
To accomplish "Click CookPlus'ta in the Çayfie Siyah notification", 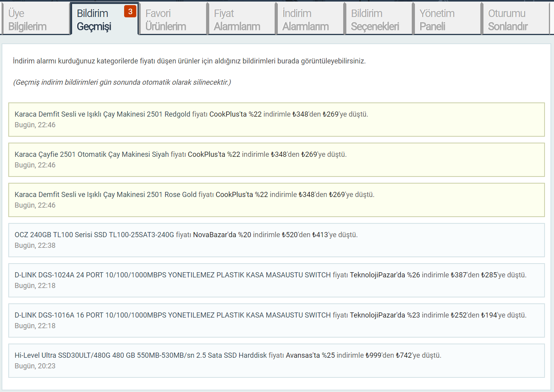I will pos(206,154).
